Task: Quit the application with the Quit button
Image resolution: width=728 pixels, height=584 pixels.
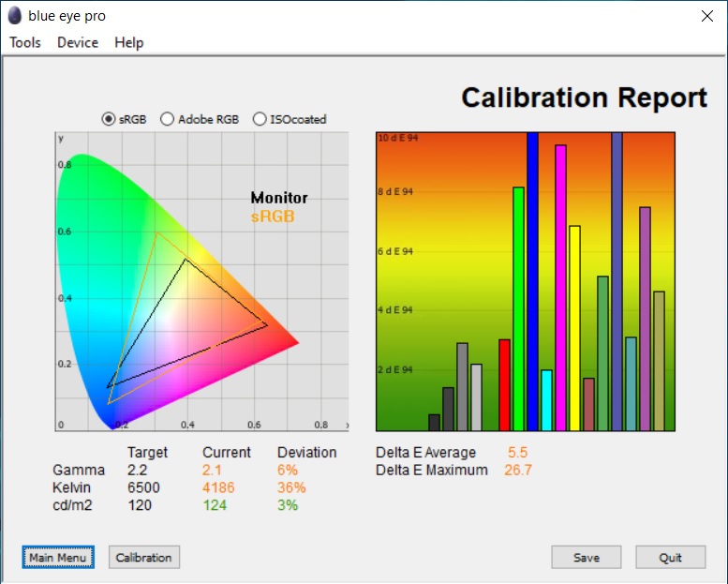Action: [670, 557]
